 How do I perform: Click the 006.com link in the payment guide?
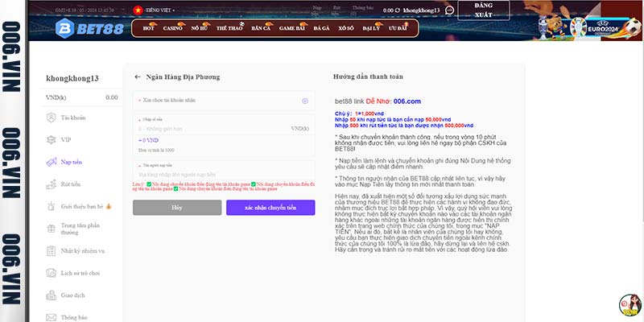click(x=407, y=101)
